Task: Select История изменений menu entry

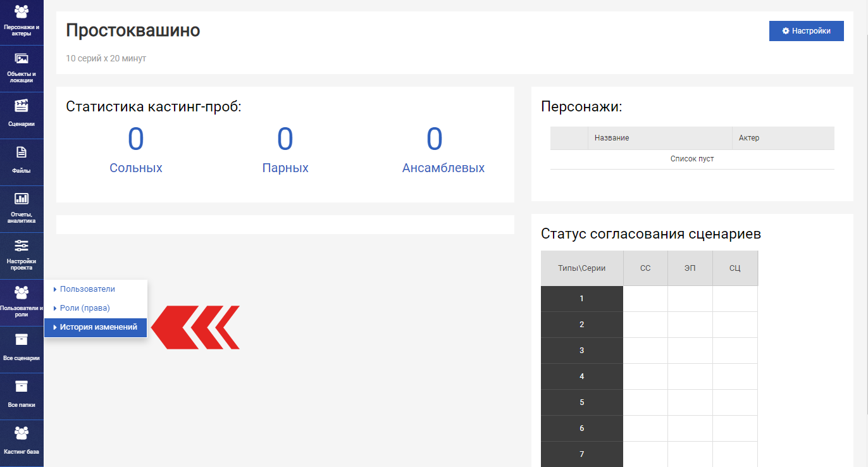Action: (x=96, y=327)
